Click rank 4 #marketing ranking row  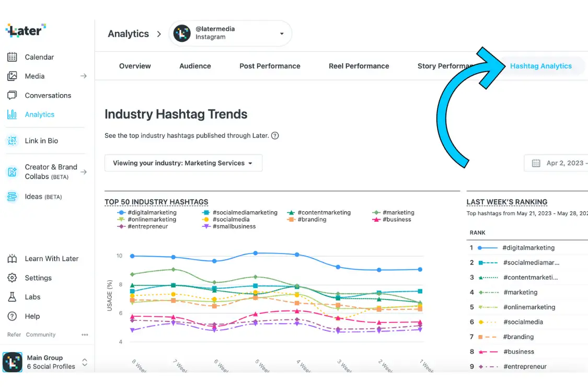pos(527,292)
